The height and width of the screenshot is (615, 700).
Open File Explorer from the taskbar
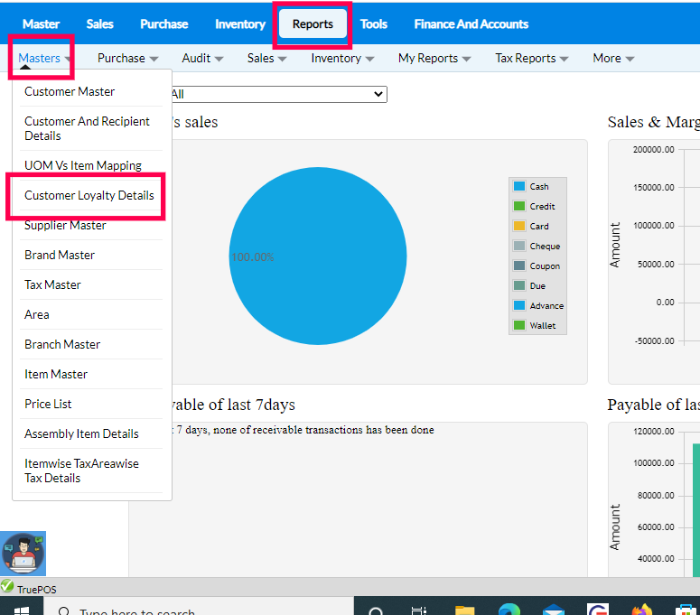pyautogui.click(x=464, y=610)
